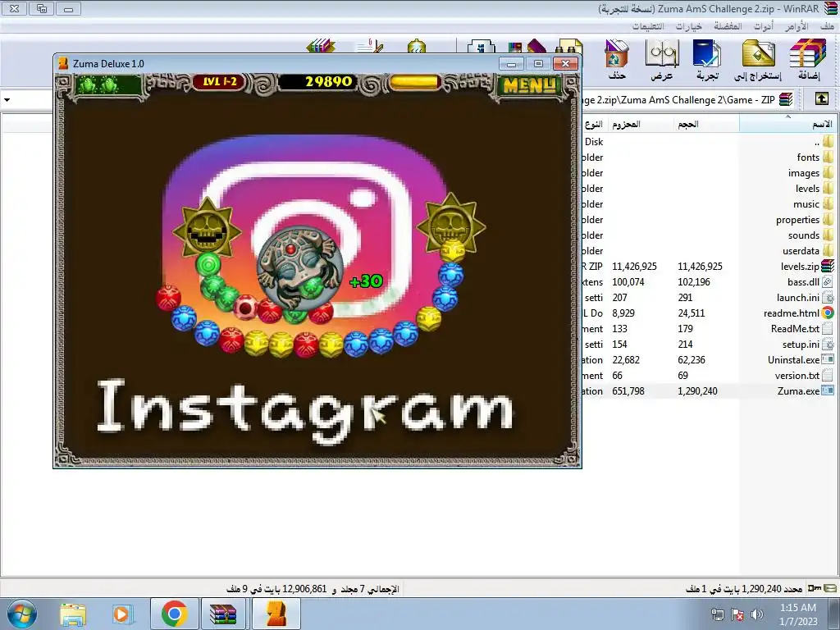Switch to the WinRAR taskbar button
The image size is (840, 630).
point(223,614)
